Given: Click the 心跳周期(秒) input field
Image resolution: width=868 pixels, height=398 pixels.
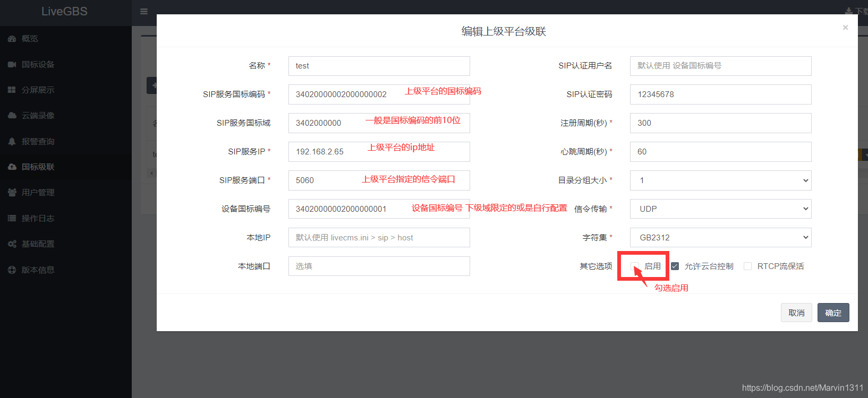Looking at the screenshot, I should (721, 152).
